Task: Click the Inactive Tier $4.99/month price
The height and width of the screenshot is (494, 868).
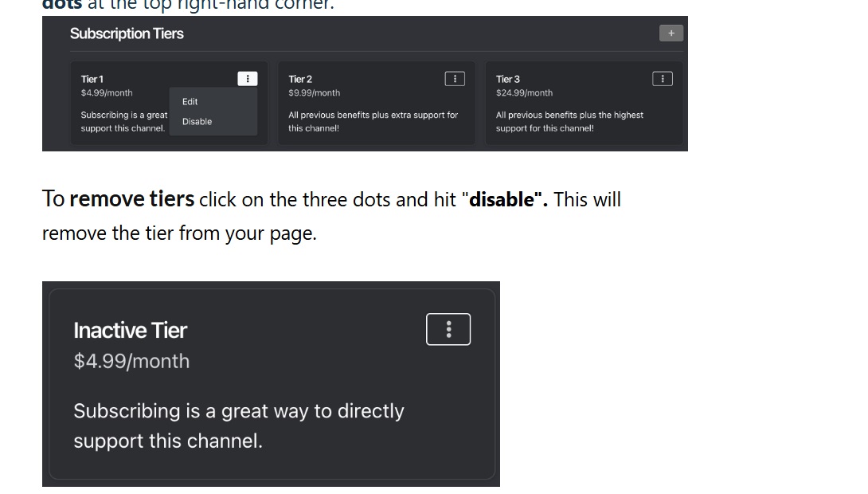Action: [x=131, y=361]
